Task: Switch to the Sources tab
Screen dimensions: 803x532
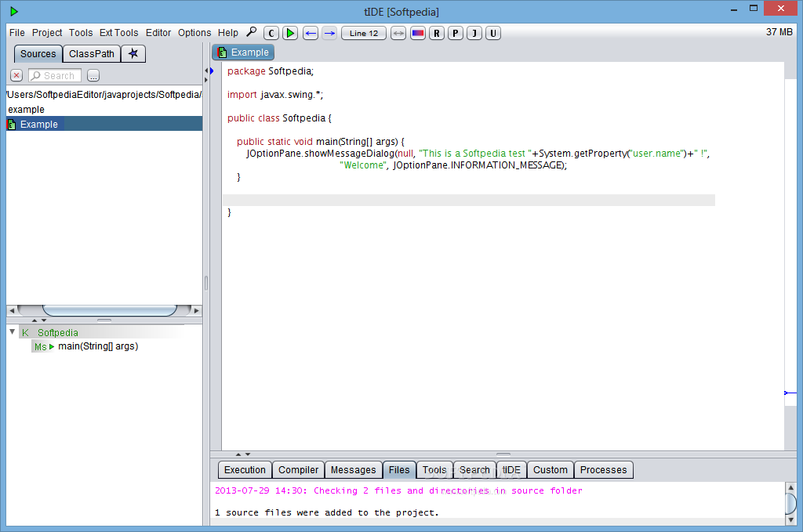Action: [x=38, y=54]
